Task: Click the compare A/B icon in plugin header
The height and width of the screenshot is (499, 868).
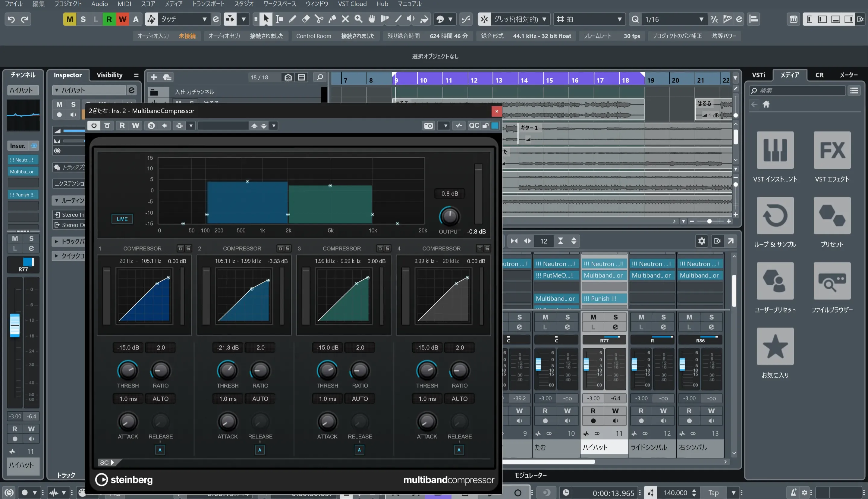Action: tap(151, 126)
